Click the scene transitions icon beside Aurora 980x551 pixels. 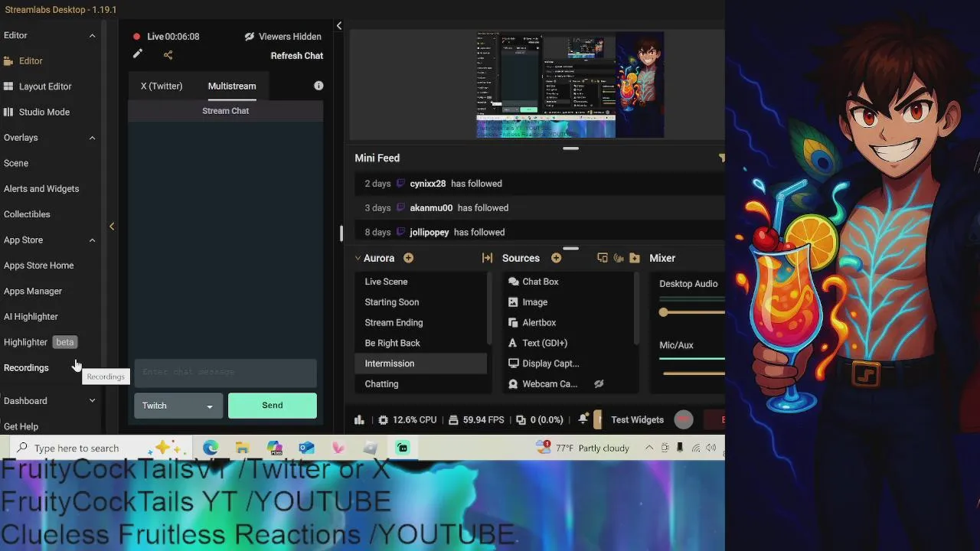(487, 258)
